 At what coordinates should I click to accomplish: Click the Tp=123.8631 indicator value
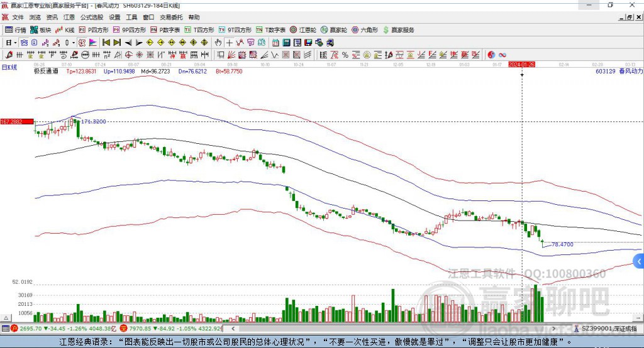click(x=81, y=71)
